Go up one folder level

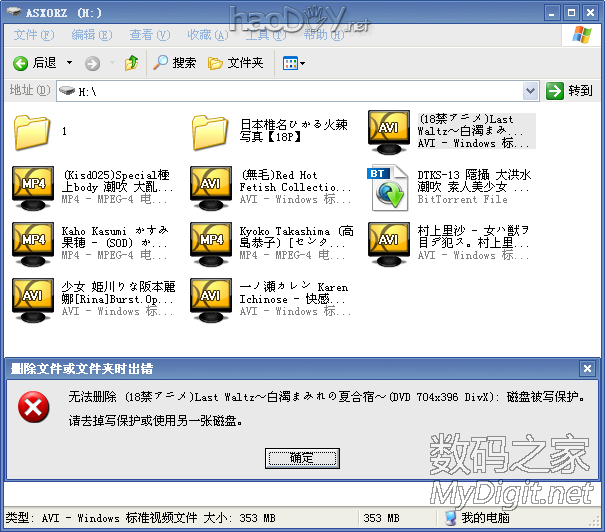[131, 63]
